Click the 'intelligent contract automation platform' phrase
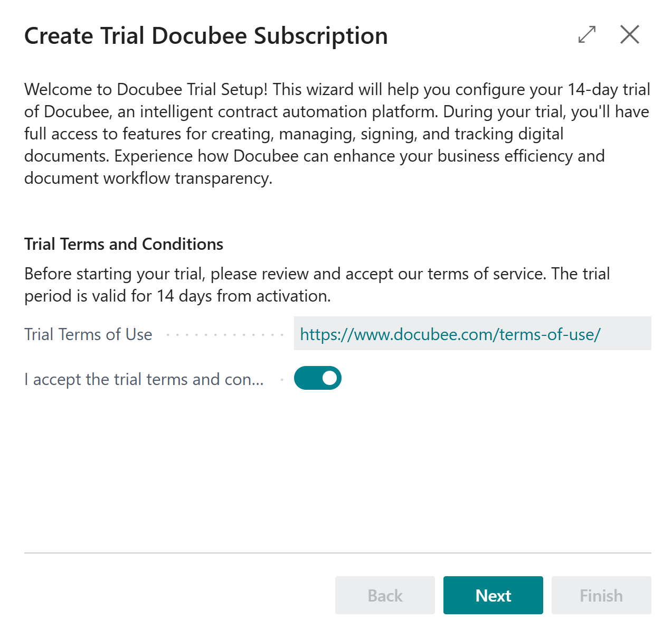This screenshot has width=672, height=638. point(287,112)
